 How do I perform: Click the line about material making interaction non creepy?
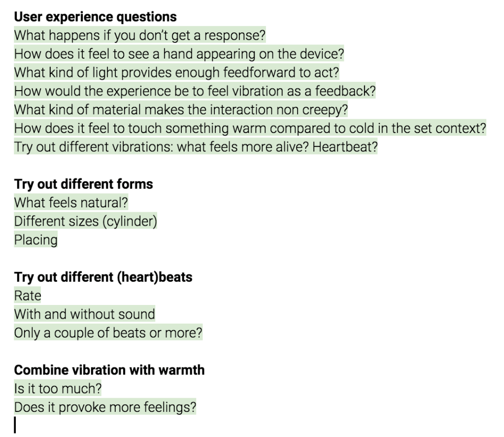coord(181,110)
